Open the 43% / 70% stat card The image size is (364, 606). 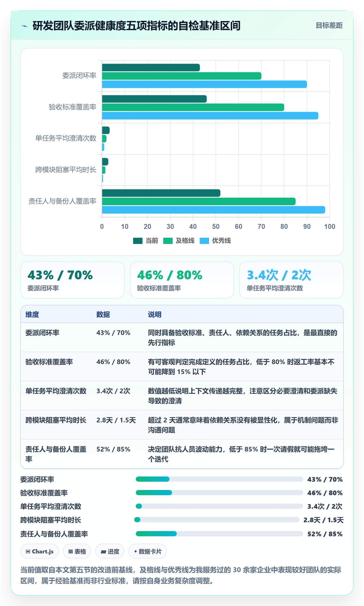[x=73, y=280]
